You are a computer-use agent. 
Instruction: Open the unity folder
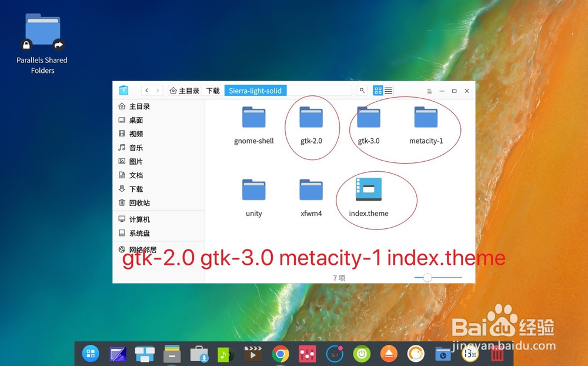tap(253, 190)
